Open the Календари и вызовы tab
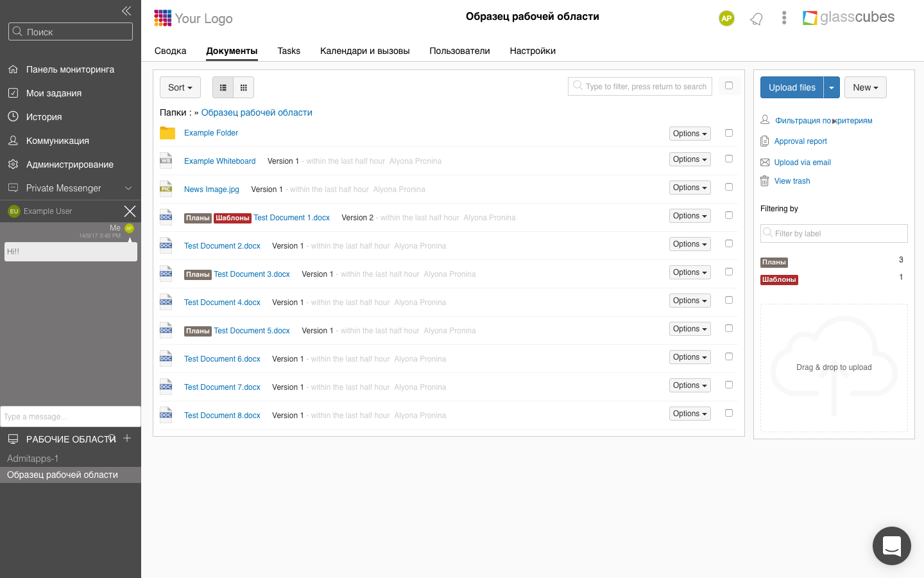This screenshot has width=924, height=578. pos(365,51)
